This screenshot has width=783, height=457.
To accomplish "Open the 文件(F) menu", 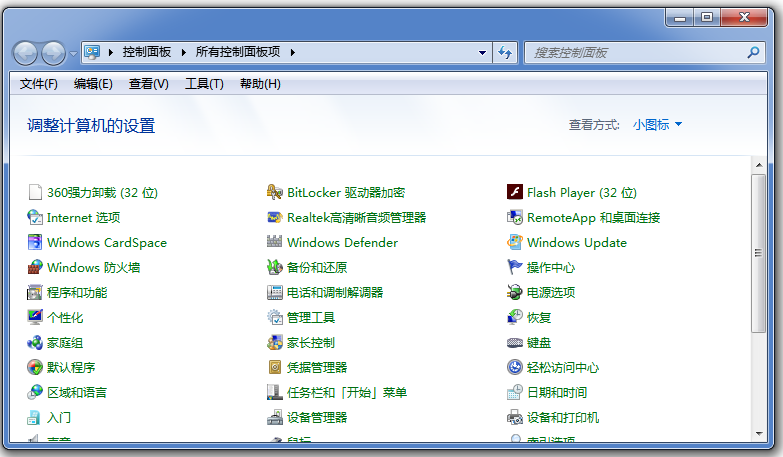I will pyautogui.click(x=38, y=84).
